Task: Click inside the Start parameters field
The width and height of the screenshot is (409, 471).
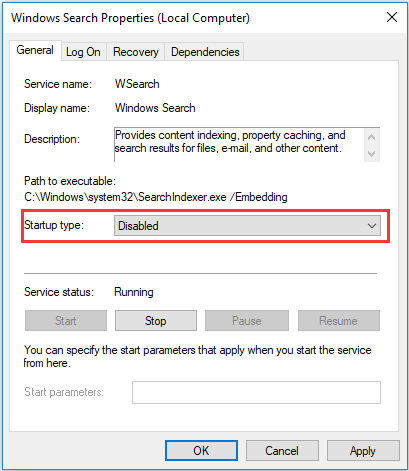Action: [256, 392]
